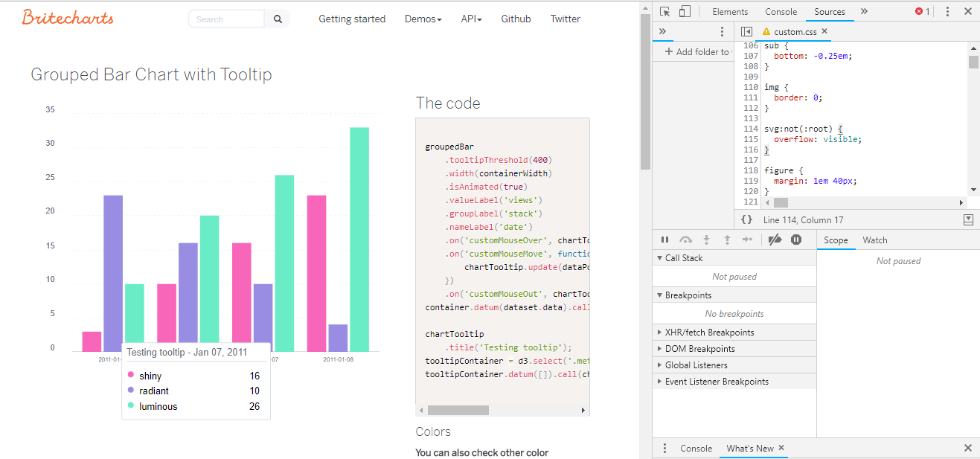Open the DevTools customize menu
The image size is (980, 459).
(x=947, y=11)
